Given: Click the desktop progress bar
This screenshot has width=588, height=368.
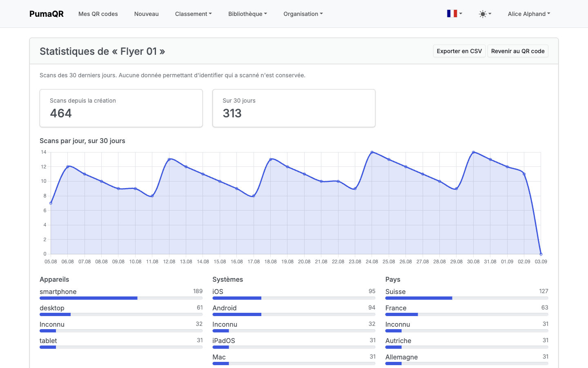Looking at the screenshot, I should pos(121,314).
